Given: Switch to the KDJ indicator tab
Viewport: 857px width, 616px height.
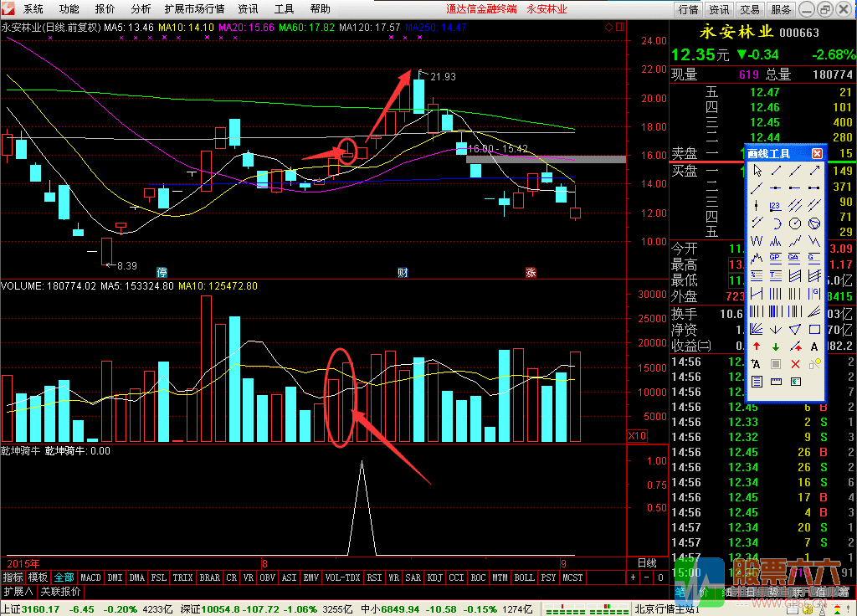Looking at the screenshot, I should [434, 577].
